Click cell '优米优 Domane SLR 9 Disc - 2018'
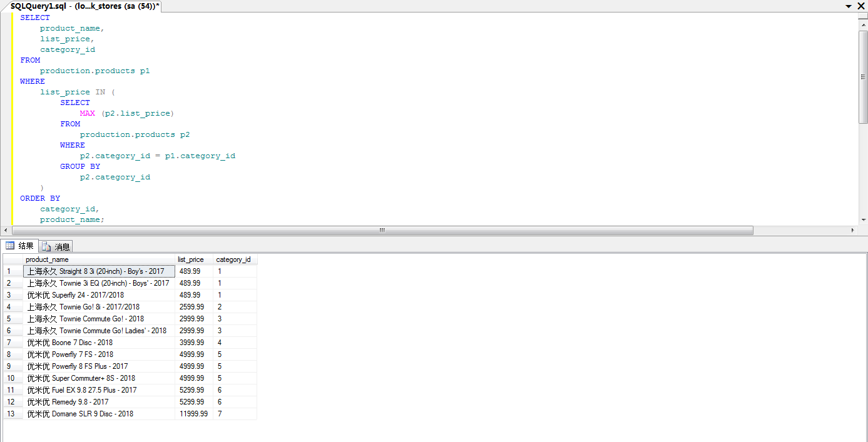 [99, 414]
